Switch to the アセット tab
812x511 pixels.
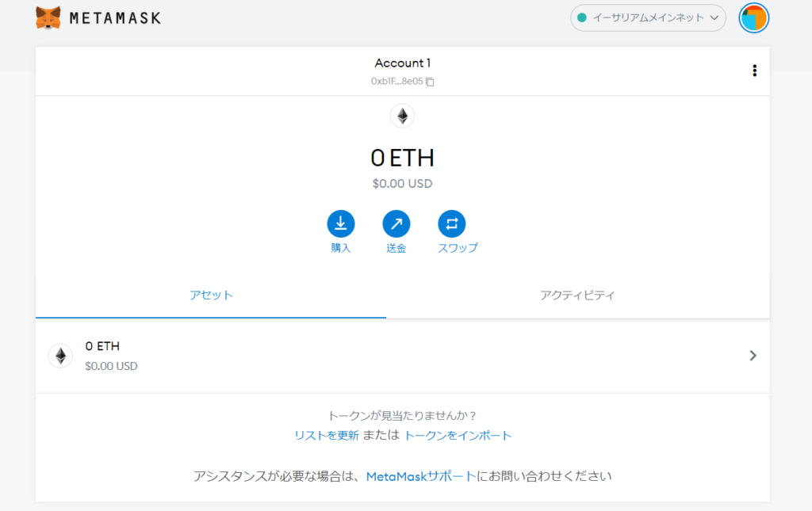point(211,296)
